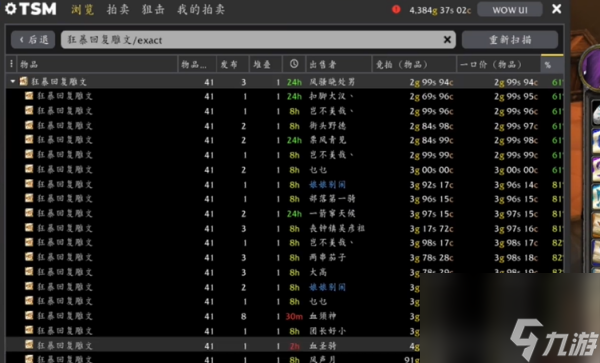Click the bid price 2g 84s 99c

[x=431, y=140]
